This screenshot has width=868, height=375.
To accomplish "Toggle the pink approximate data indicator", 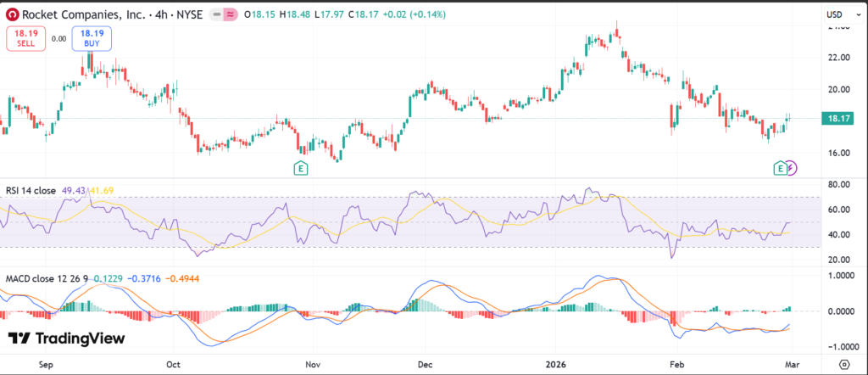I will [230, 15].
